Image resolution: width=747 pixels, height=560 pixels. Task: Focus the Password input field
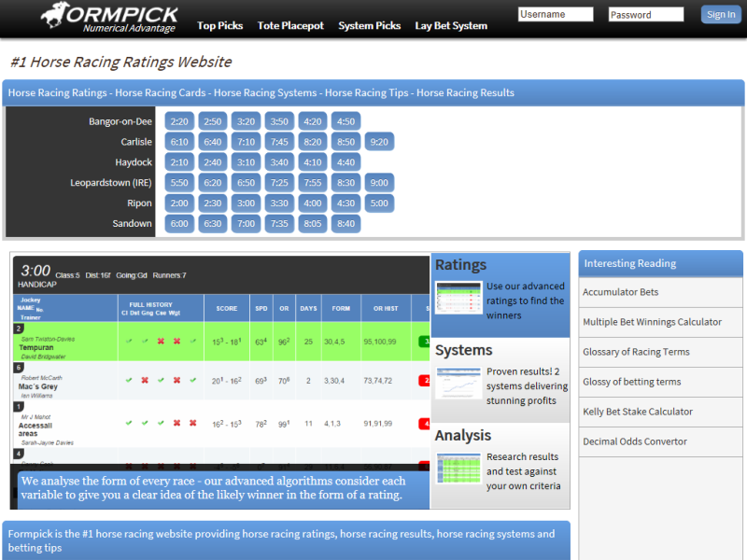(x=646, y=14)
